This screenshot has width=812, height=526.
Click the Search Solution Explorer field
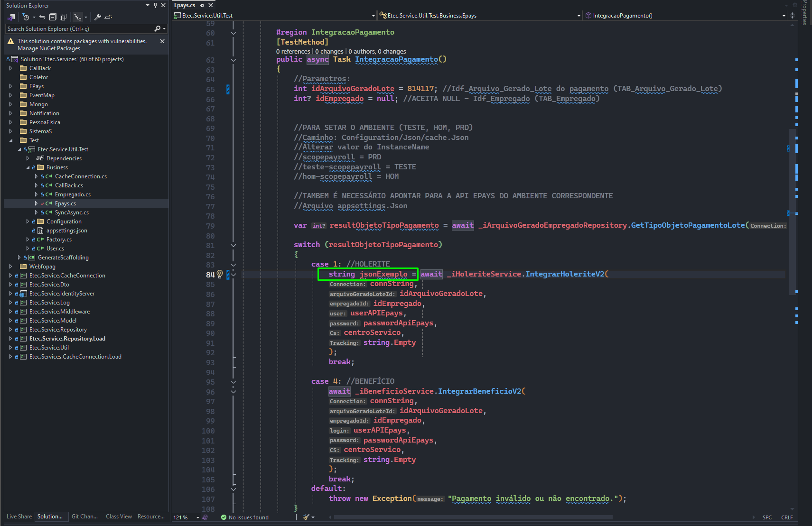(x=80, y=29)
